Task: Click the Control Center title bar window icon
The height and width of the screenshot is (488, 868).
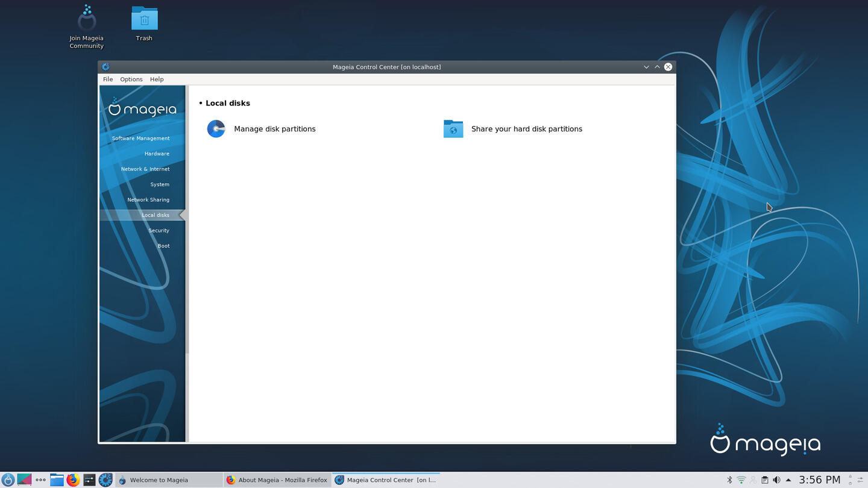Action: [x=105, y=67]
